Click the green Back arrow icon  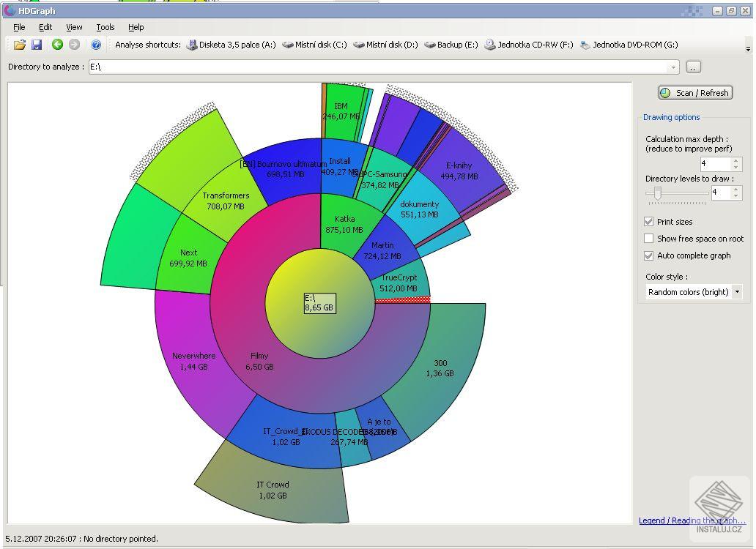[x=57, y=45]
